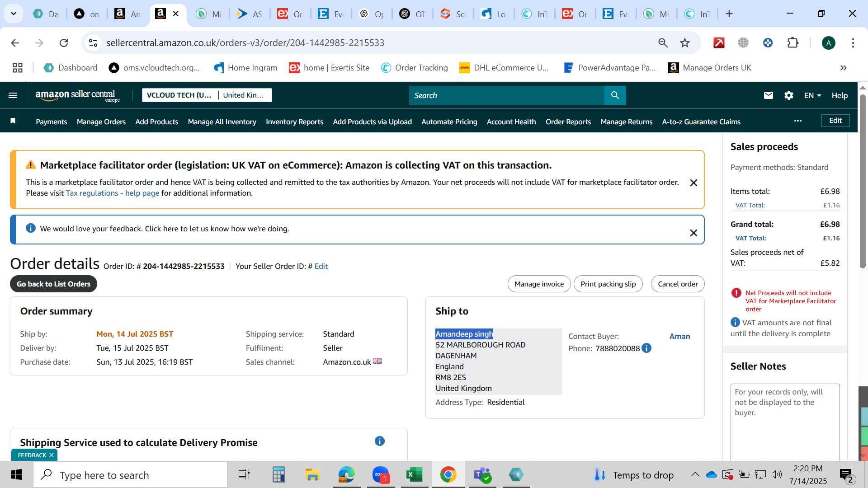Open A-to-z Guarantee Claims

click(701, 122)
